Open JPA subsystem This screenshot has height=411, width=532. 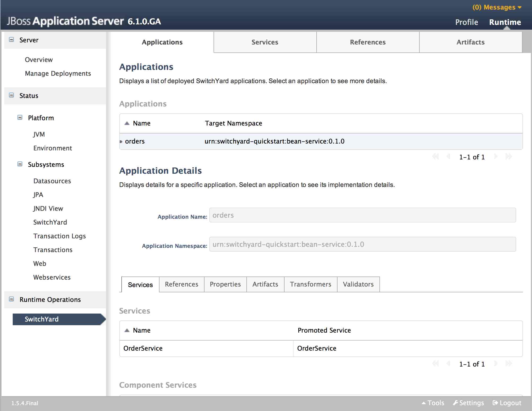pyautogui.click(x=38, y=195)
